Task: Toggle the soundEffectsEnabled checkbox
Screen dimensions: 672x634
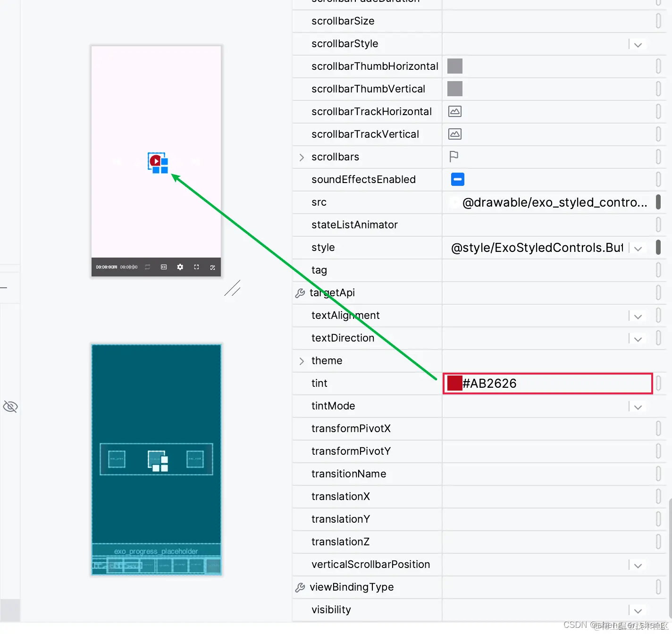Action: coord(457,179)
